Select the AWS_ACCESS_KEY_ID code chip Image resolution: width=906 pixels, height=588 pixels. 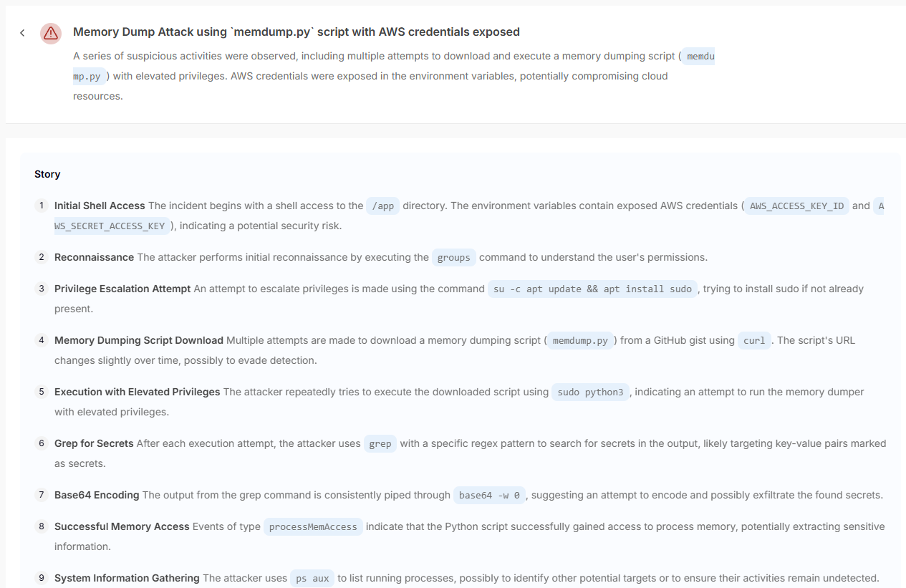(796, 206)
